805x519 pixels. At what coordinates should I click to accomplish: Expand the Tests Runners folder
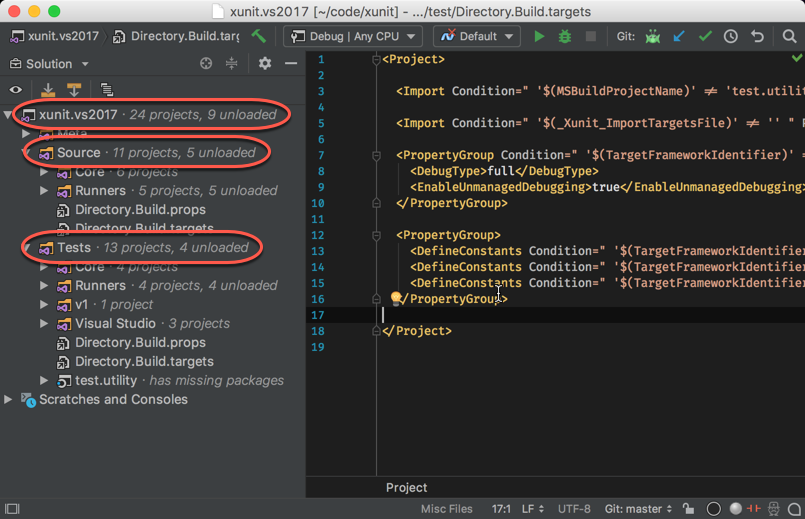click(44, 285)
